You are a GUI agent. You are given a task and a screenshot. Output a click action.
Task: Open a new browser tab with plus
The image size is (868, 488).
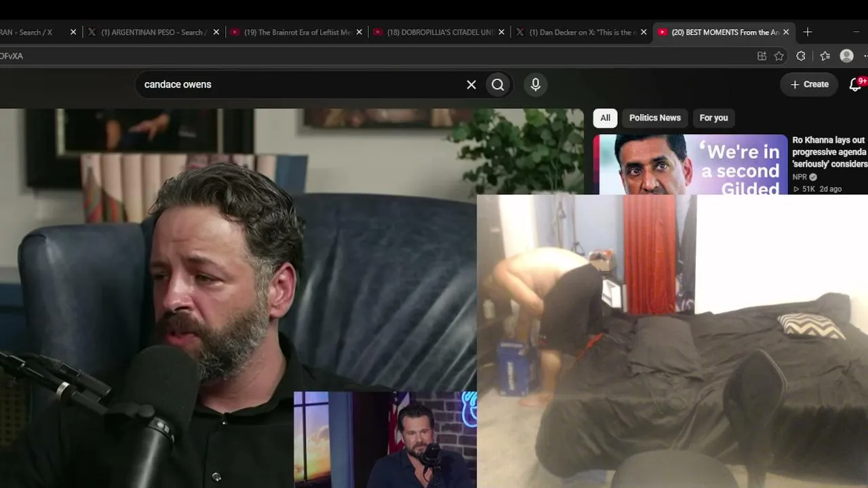pyautogui.click(x=808, y=32)
